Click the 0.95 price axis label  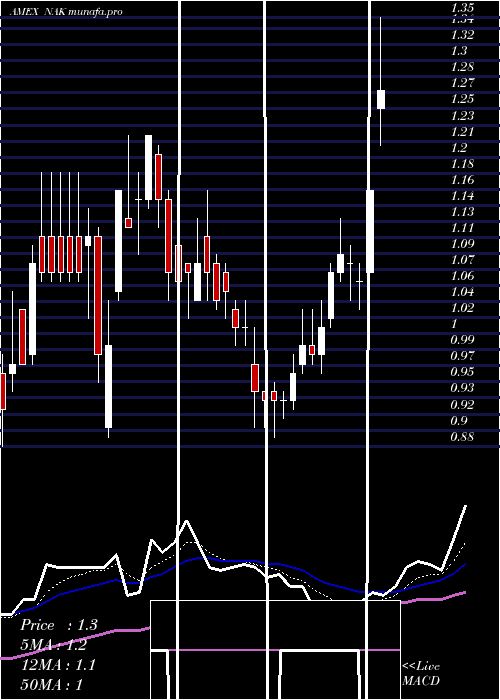click(462, 372)
